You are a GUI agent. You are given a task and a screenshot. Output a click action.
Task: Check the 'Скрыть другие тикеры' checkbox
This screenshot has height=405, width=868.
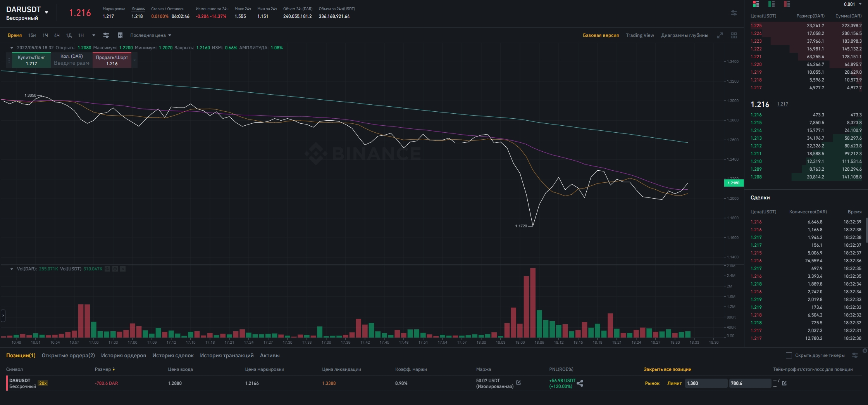[x=789, y=355]
